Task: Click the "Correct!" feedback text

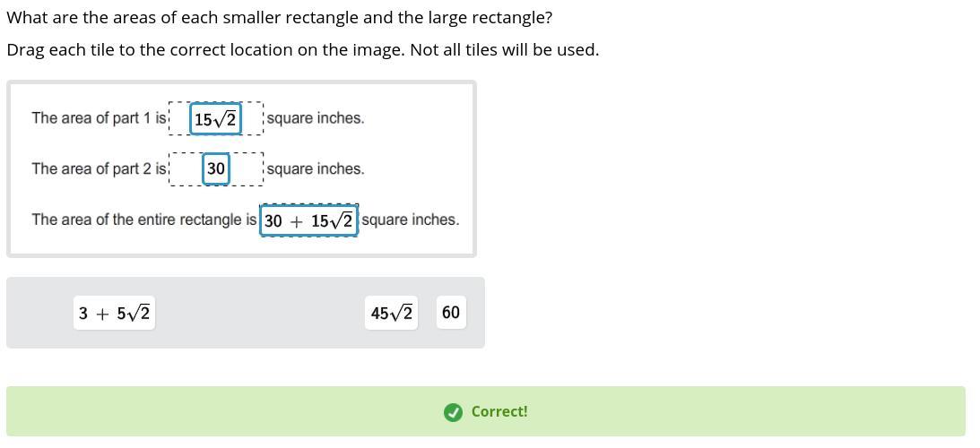Action: [x=499, y=412]
